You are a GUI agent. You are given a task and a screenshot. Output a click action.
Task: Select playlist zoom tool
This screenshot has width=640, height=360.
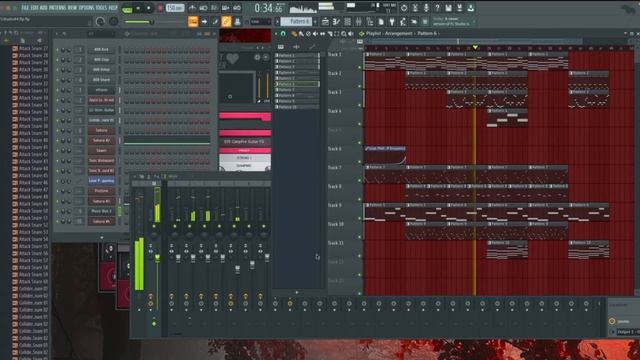[344, 34]
